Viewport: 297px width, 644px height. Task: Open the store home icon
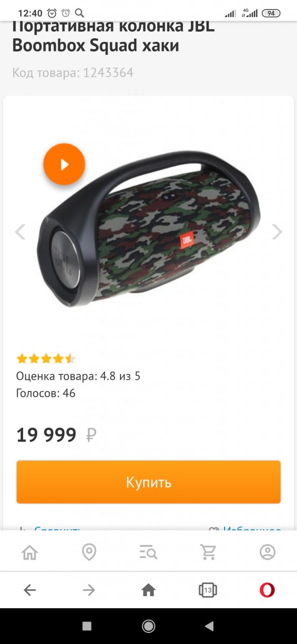pyautogui.click(x=30, y=552)
